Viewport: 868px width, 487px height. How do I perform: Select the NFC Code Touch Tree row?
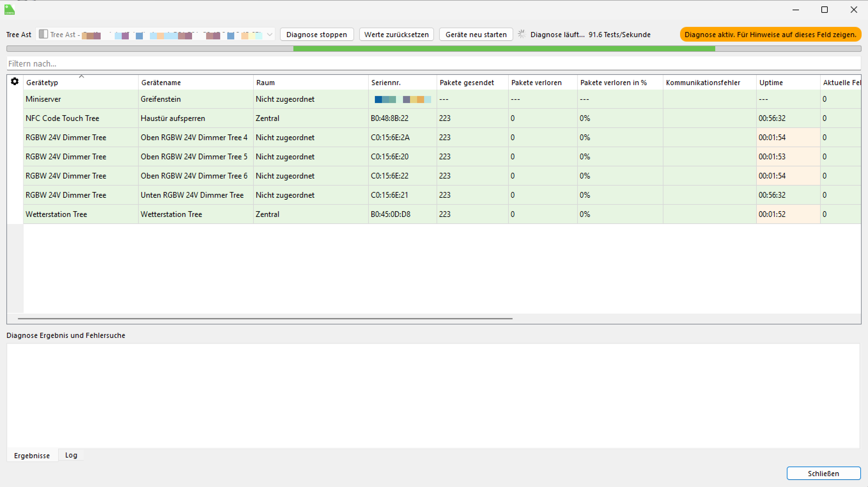pyautogui.click(x=62, y=118)
